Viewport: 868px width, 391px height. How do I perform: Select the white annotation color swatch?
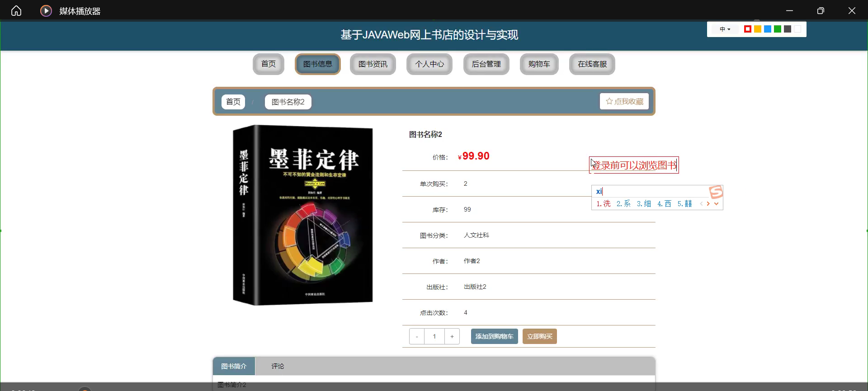[797, 29]
